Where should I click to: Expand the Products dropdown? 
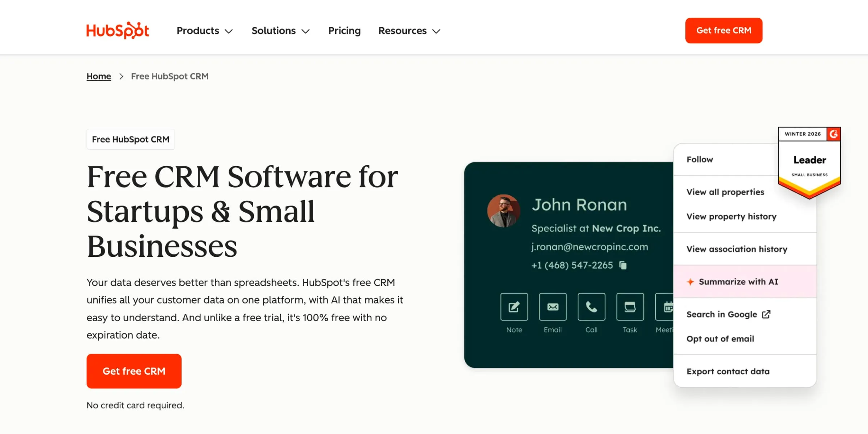204,31
